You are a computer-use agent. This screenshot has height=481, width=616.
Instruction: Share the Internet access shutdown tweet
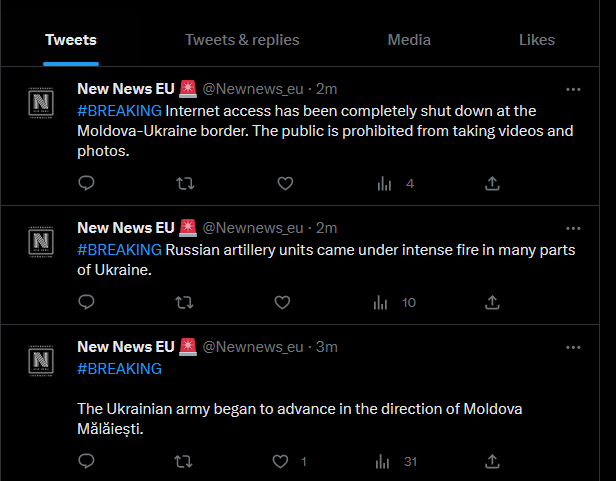point(492,183)
